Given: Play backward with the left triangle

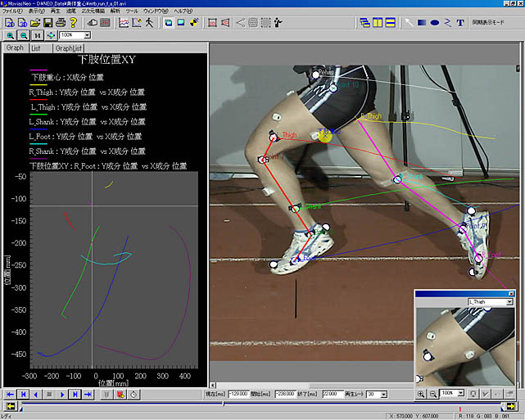Looking at the screenshot, I should pos(37,395).
